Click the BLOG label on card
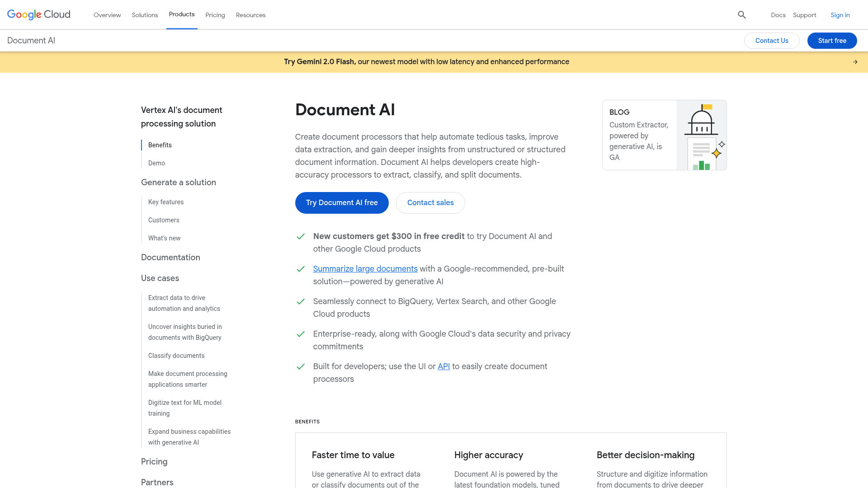 pyautogui.click(x=619, y=112)
